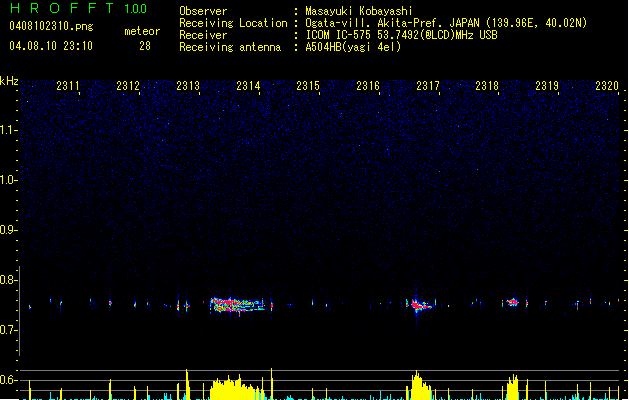Screen dimensions: 629x400
Task: Click the date stamp 04.08.10 23:10
Action: coord(51,46)
